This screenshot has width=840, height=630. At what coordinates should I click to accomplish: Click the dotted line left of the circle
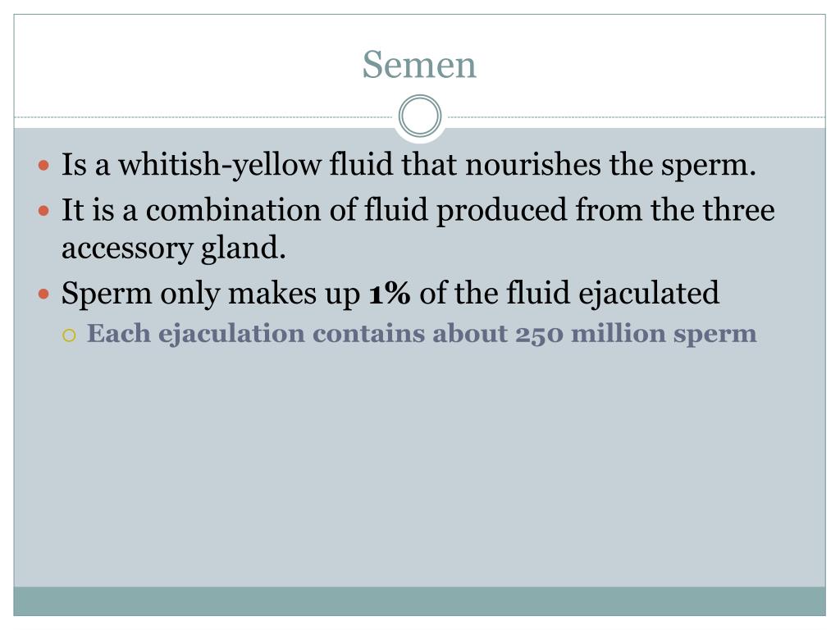tap(203, 116)
